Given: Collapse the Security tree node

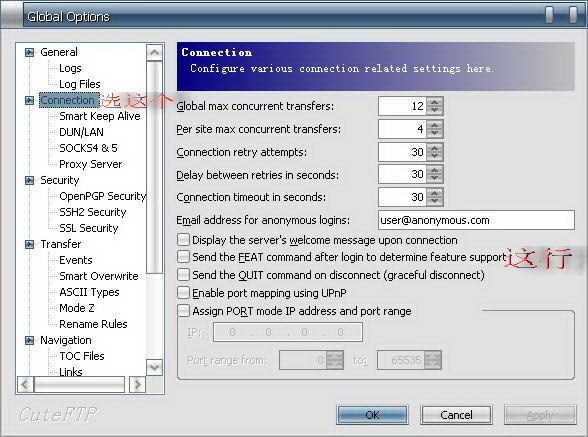Looking at the screenshot, I should pyautogui.click(x=29, y=180).
